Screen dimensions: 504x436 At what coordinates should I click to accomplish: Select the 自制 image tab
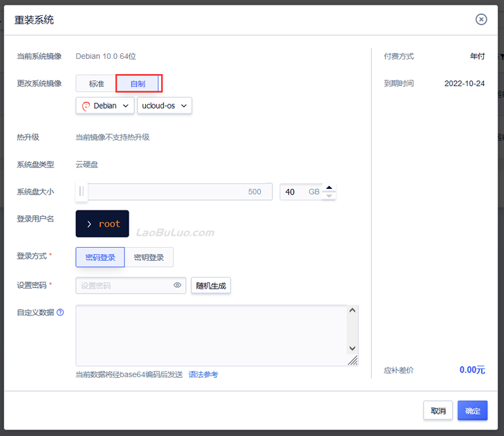pyautogui.click(x=138, y=84)
